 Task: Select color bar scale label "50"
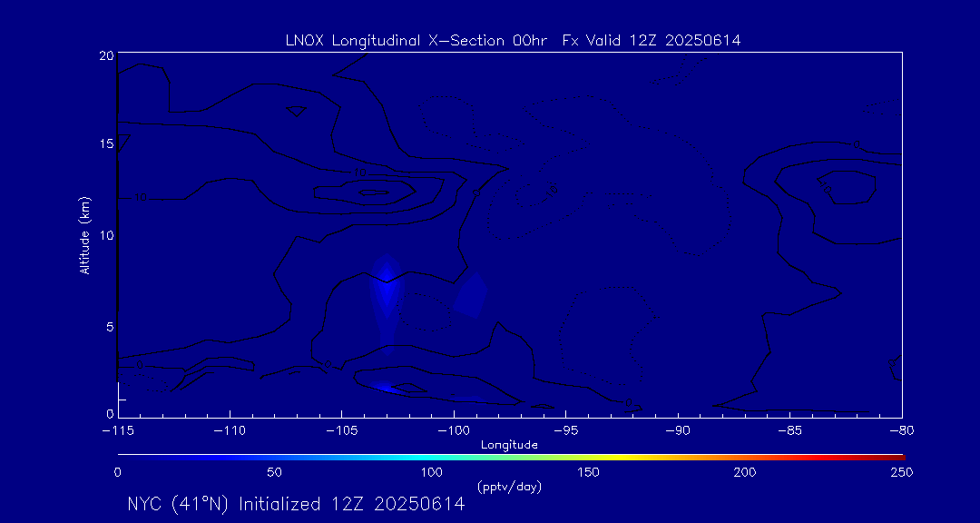[x=274, y=472]
